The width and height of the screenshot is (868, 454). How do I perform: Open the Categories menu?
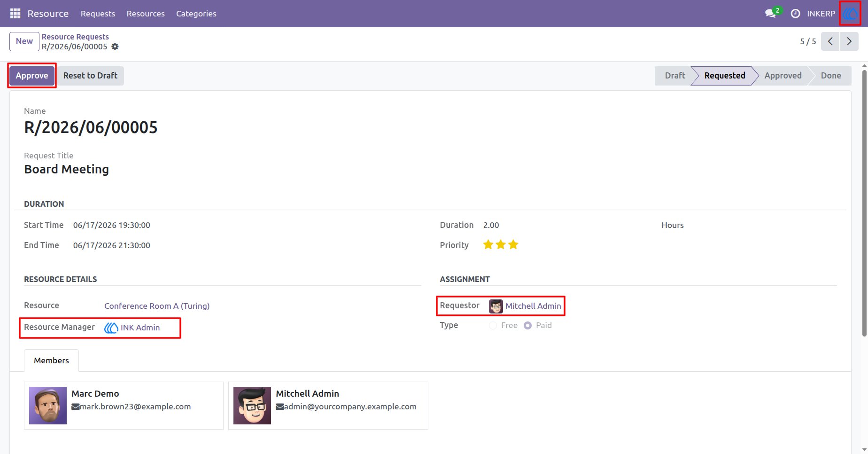tap(196, 14)
